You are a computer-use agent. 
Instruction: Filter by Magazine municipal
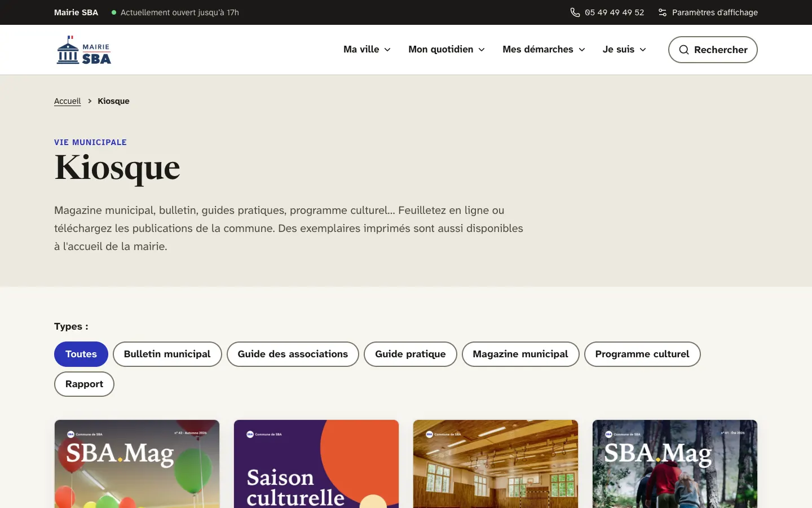(x=520, y=354)
